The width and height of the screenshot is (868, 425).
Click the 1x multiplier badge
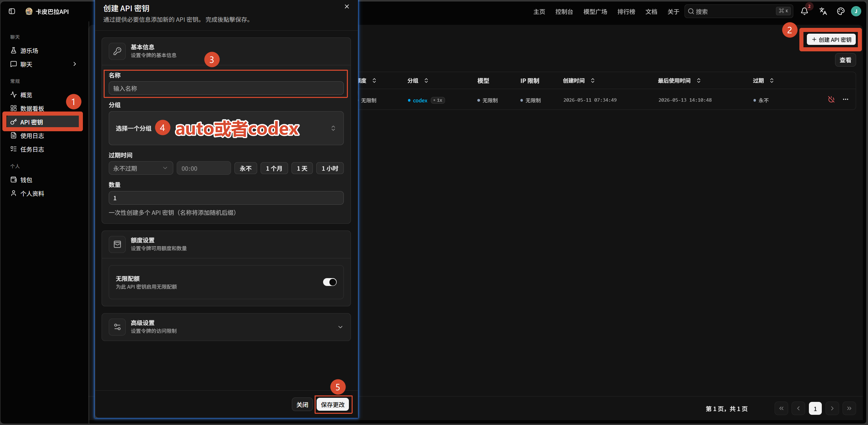click(x=438, y=100)
